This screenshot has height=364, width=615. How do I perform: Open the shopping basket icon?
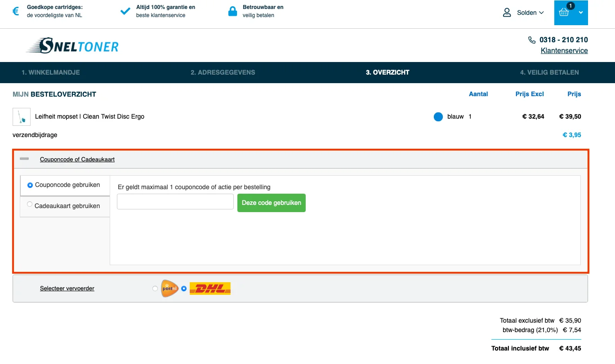click(x=564, y=12)
